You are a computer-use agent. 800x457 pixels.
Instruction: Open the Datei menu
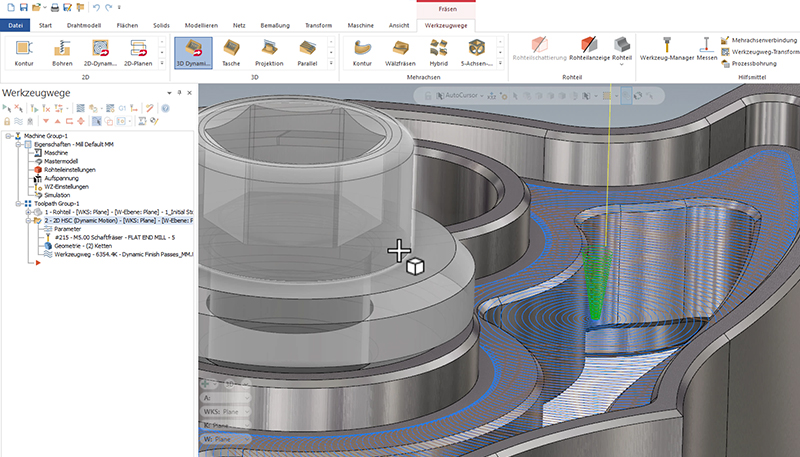(14, 24)
